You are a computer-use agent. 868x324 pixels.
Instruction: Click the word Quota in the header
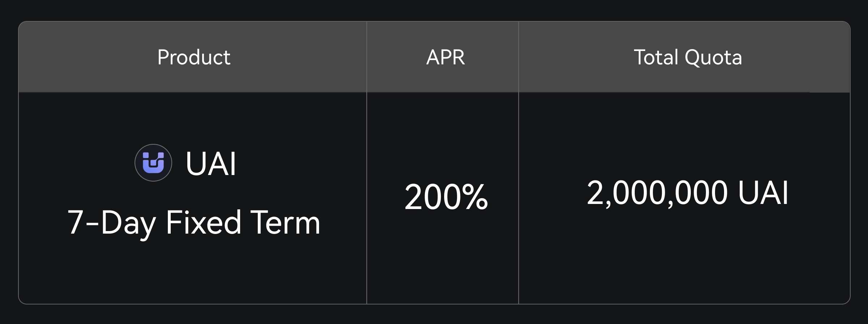tap(713, 57)
